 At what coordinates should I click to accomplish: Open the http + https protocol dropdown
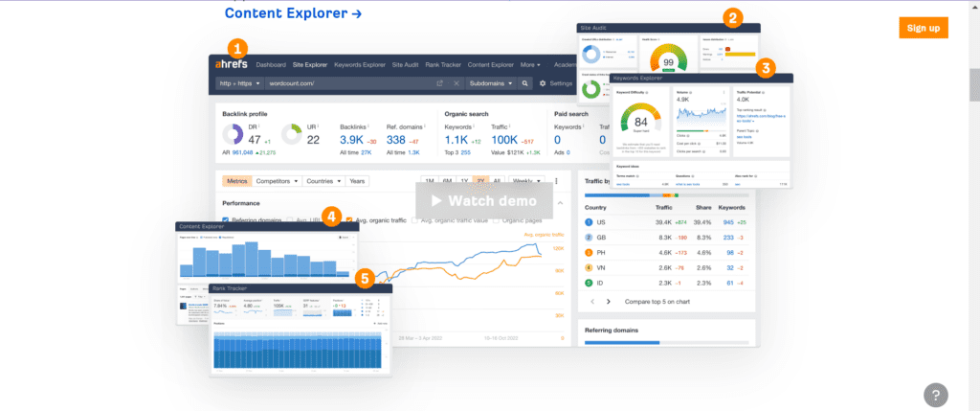[x=238, y=83]
